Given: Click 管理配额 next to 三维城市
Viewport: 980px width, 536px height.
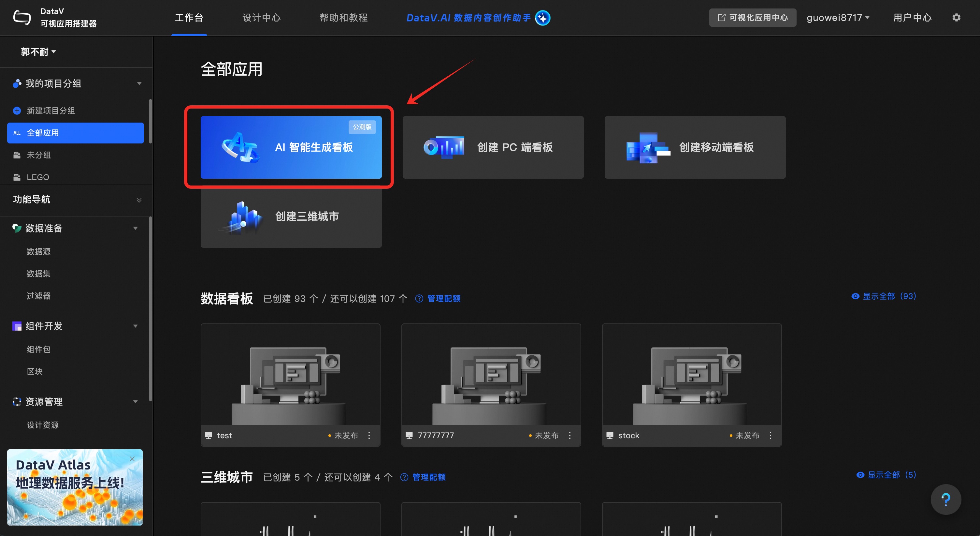Looking at the screenshot, I should point(429,477).
